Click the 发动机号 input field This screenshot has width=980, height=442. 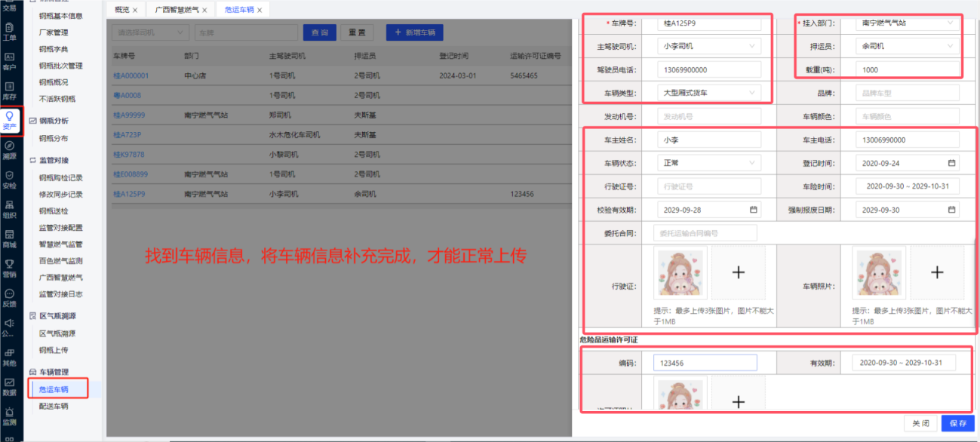(708, 117)
